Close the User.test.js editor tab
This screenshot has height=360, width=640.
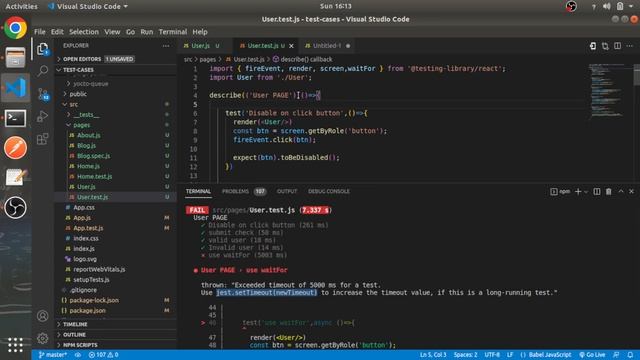tap(291, 46)
